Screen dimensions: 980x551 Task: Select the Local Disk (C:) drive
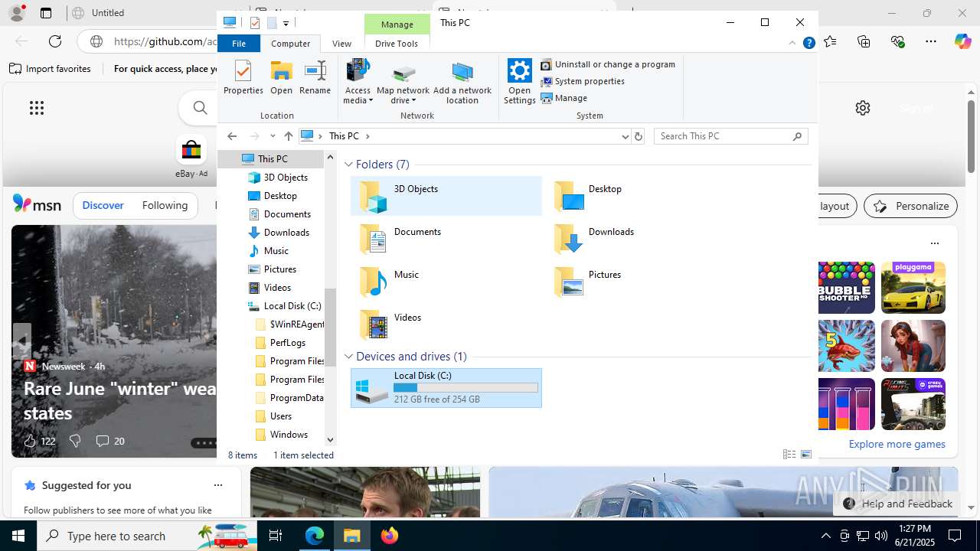click(x=446, y=388)
